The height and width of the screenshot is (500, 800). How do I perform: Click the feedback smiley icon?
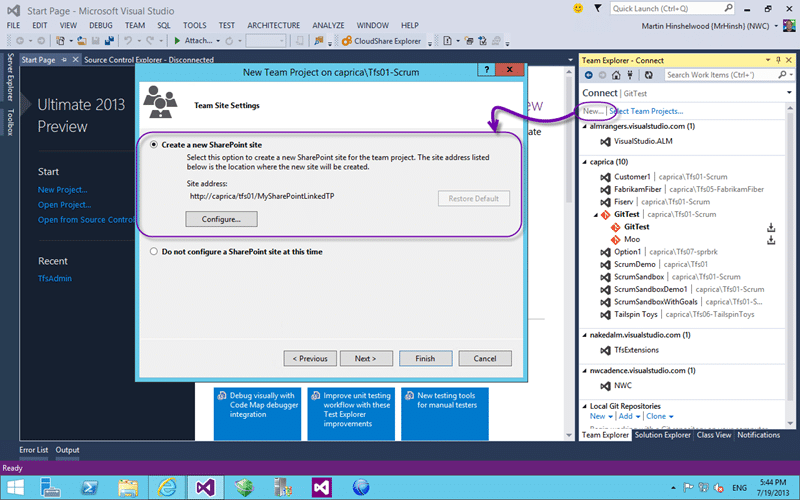(x=578, y=9)
